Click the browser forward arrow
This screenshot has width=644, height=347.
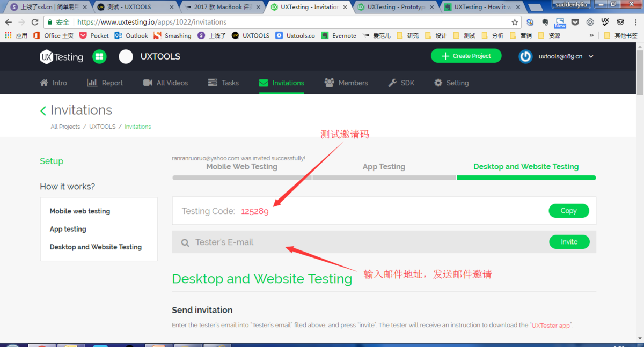(21, 22)
